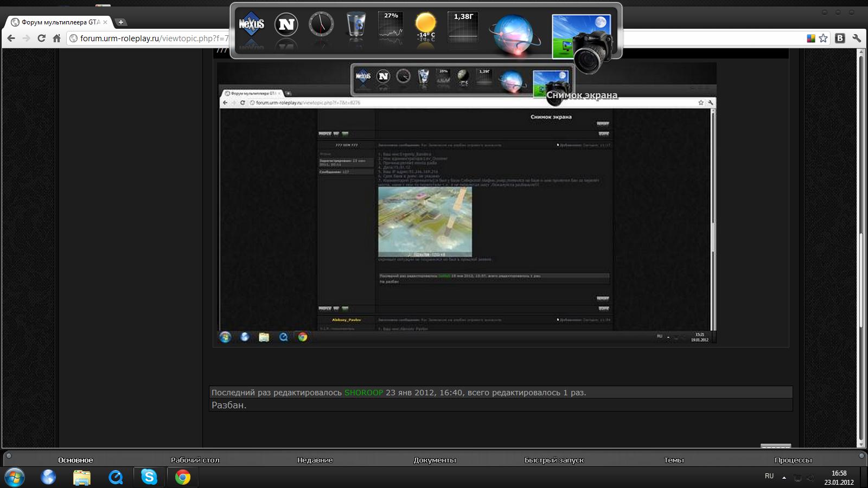This screenshot has width=868, height=488.
Task: Open a new Chrome tab
Action: point(120,22)
